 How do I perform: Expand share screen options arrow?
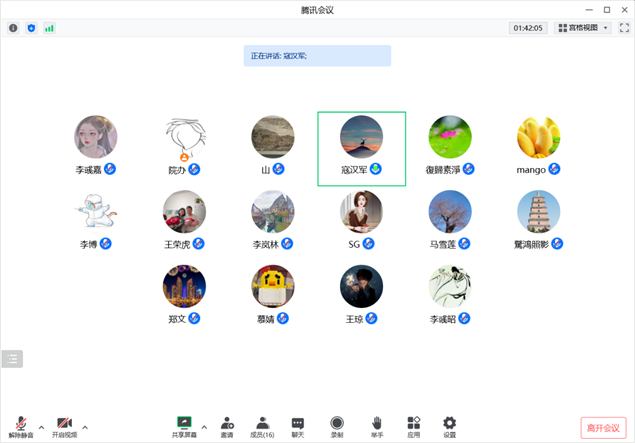tap(204, 426)
